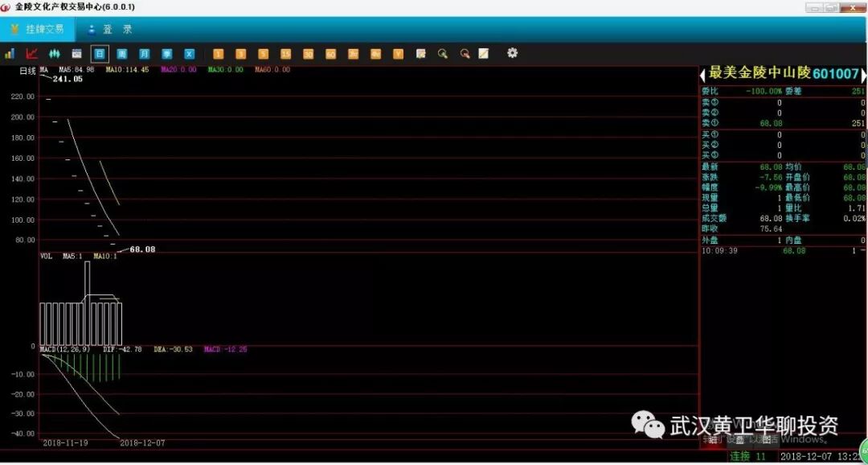868x465 pixels.
Task: Select the daily (日) period button
Action: point(100,54)
